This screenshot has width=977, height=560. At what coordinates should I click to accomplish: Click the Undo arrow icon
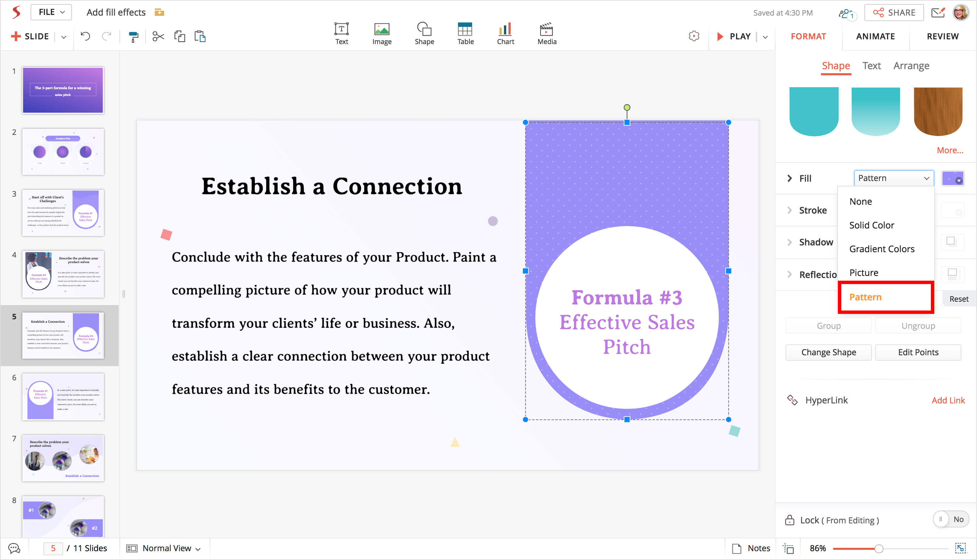tap(85, 37)
